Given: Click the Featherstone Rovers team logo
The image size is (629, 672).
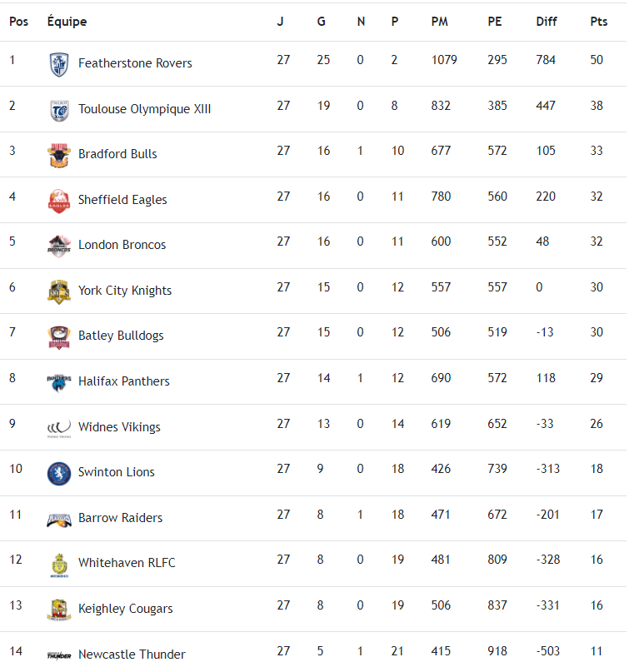Looking at the screenshot, I should click(58, 63).
